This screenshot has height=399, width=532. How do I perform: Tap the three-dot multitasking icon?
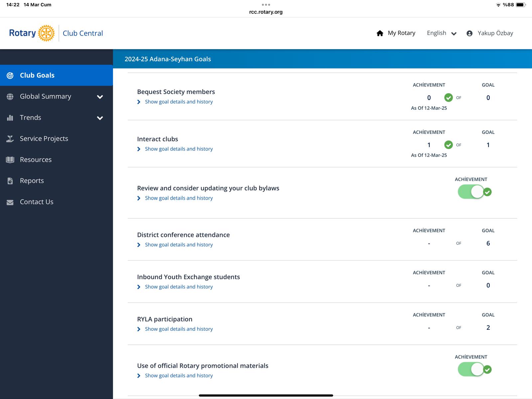tap(266, 5)
